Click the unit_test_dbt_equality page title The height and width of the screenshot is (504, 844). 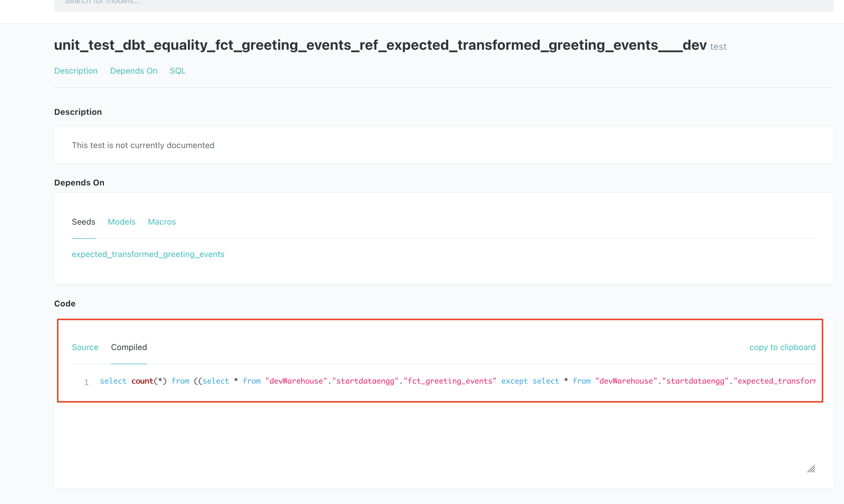(380, 45)
